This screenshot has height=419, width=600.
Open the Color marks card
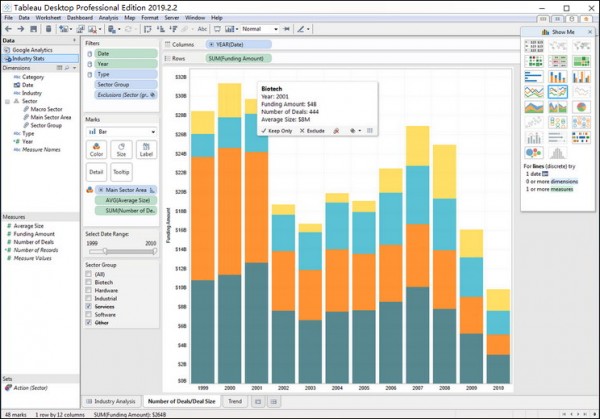coord(96,150)
